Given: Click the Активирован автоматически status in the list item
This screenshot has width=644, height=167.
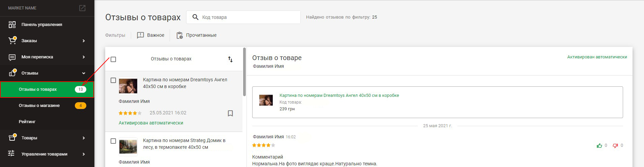Looking at the screenshot, I should point(151,123).
